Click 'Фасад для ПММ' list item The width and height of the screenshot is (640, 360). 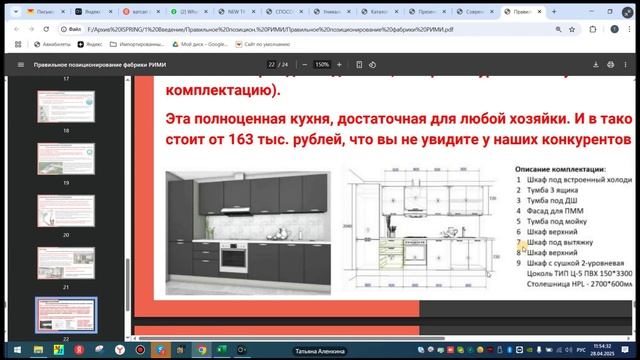555,211
